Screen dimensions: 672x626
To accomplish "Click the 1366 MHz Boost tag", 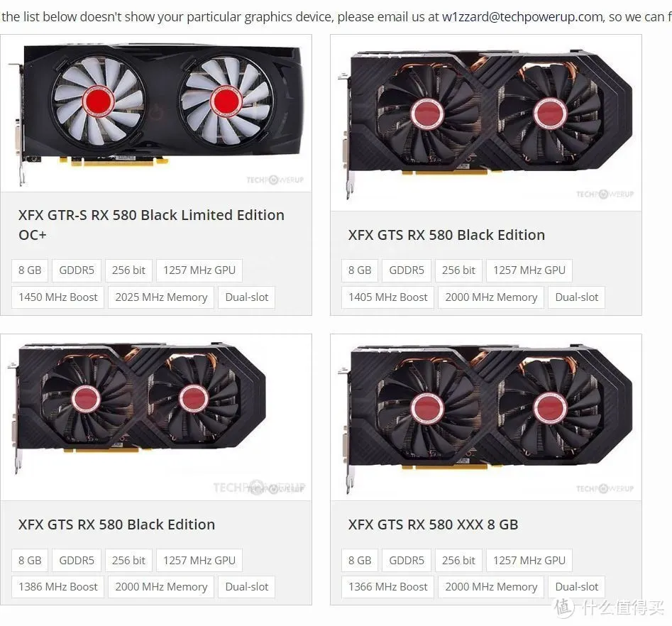I will pos(388,586).
